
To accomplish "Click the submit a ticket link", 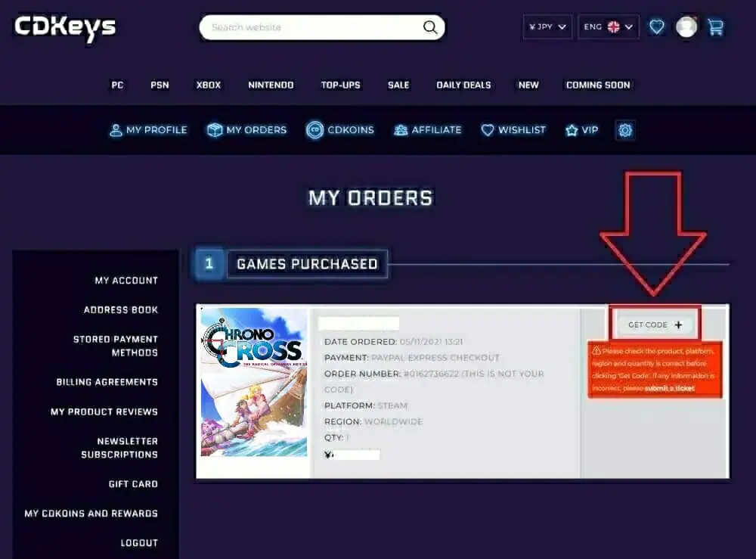I will [670, 388].
